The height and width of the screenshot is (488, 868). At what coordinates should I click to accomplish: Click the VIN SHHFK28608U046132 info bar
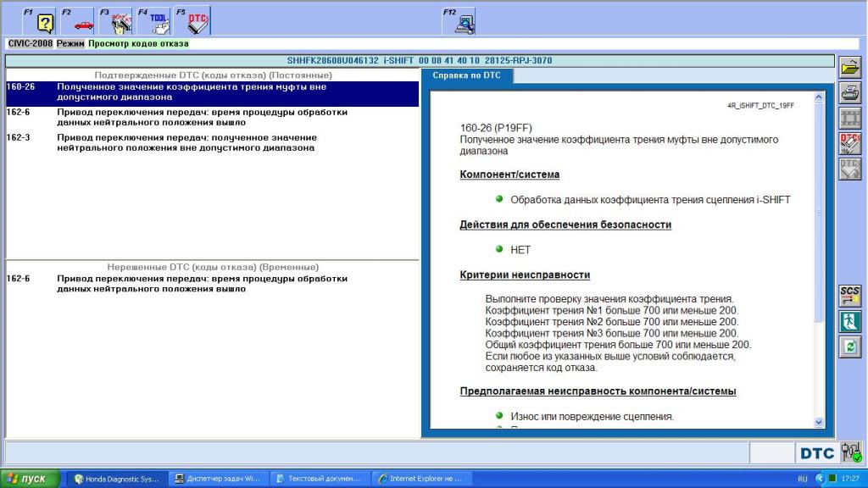point(420,61)
